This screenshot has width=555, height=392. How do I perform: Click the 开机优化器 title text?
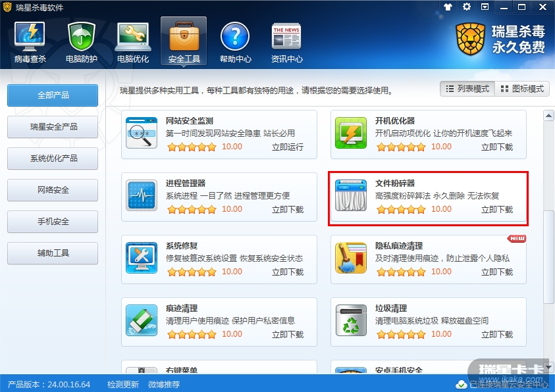[x=394, y=121]
